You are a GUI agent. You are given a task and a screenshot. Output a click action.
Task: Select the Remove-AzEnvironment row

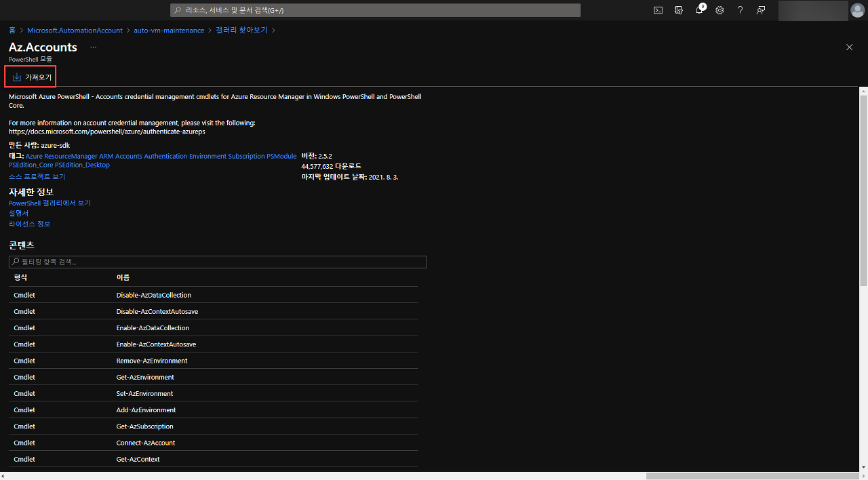[214, 361]
